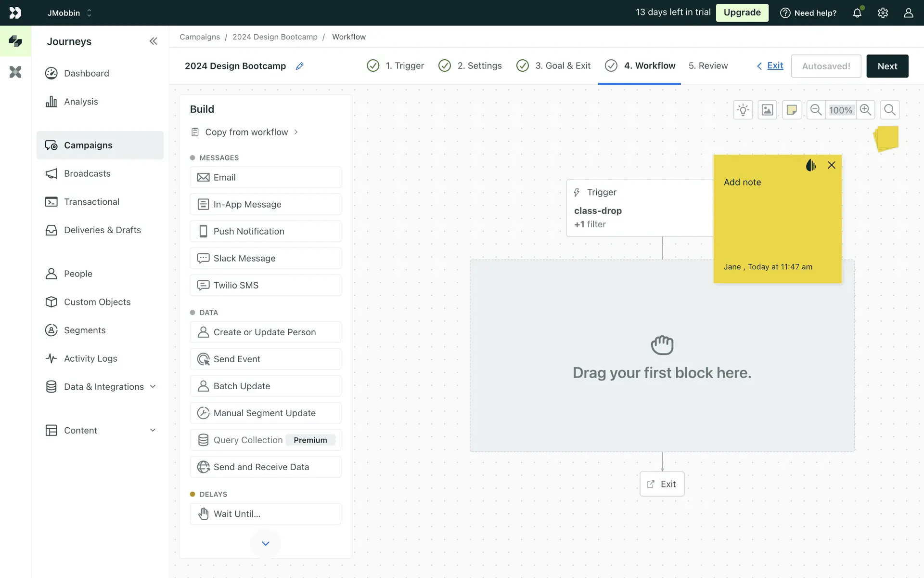Open the canvas search magnifier
The width and height of the screenshot is (924, 578).
(890, 110)
